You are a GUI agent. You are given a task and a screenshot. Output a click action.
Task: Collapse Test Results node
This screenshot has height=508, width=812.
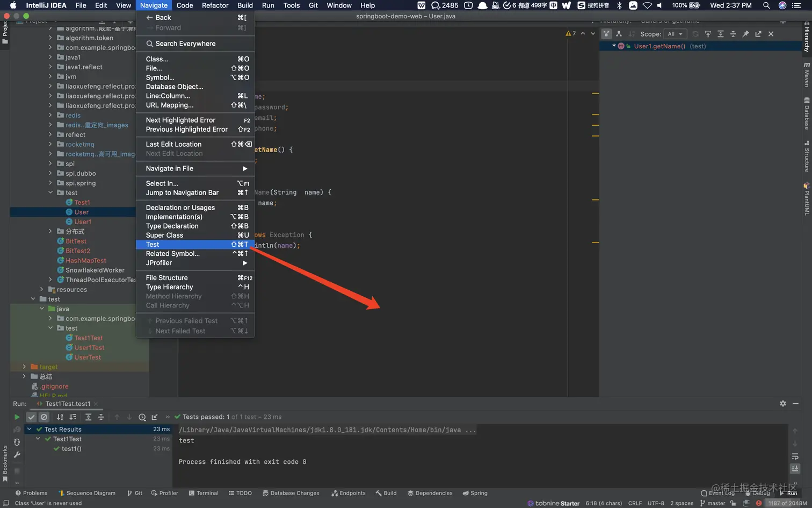(x=30, y=430)
